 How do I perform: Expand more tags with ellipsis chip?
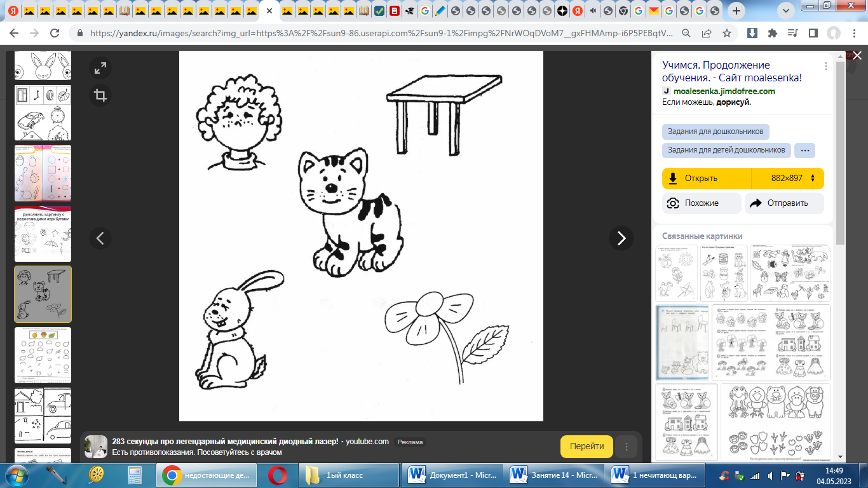804,151
